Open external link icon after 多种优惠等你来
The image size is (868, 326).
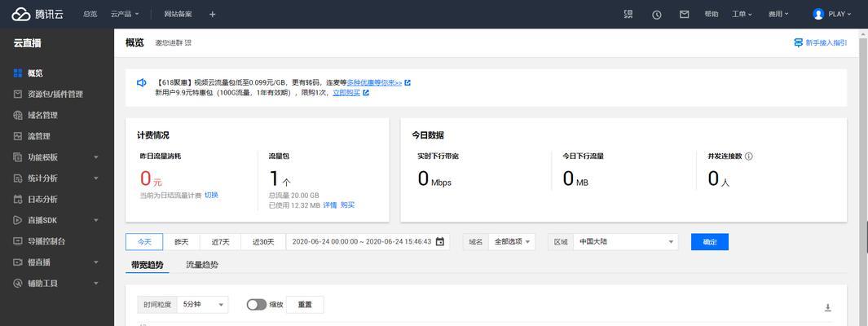408,83
